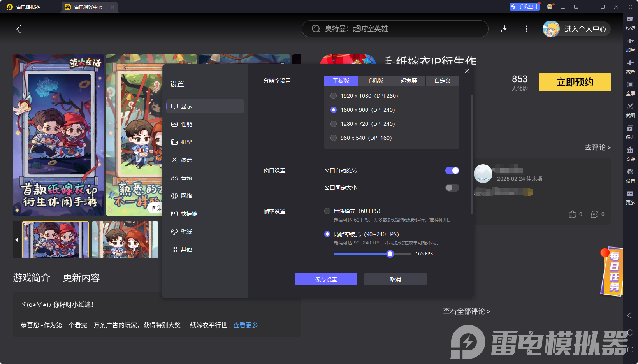The image size is (638, 364).
Task: Select 960 x 540 (DPI 160) resolution
Action: [334, 138]
